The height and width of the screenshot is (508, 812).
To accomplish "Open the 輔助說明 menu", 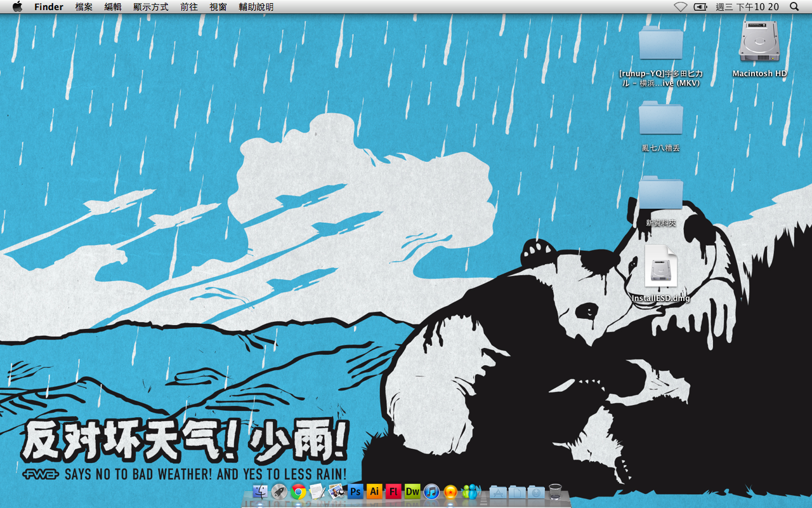I will (256, 7).
